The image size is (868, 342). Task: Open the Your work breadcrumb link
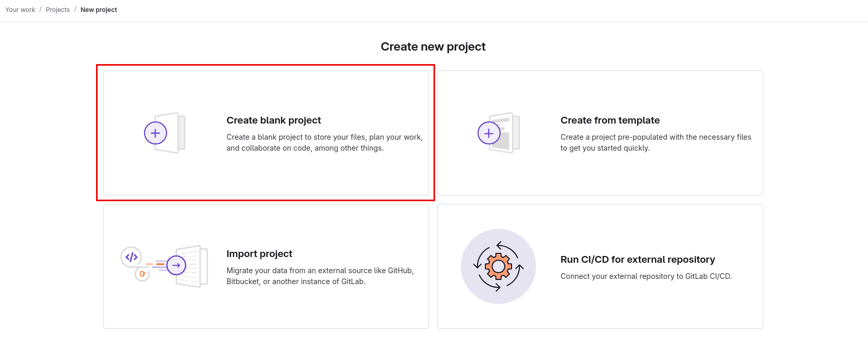point(20,9)
